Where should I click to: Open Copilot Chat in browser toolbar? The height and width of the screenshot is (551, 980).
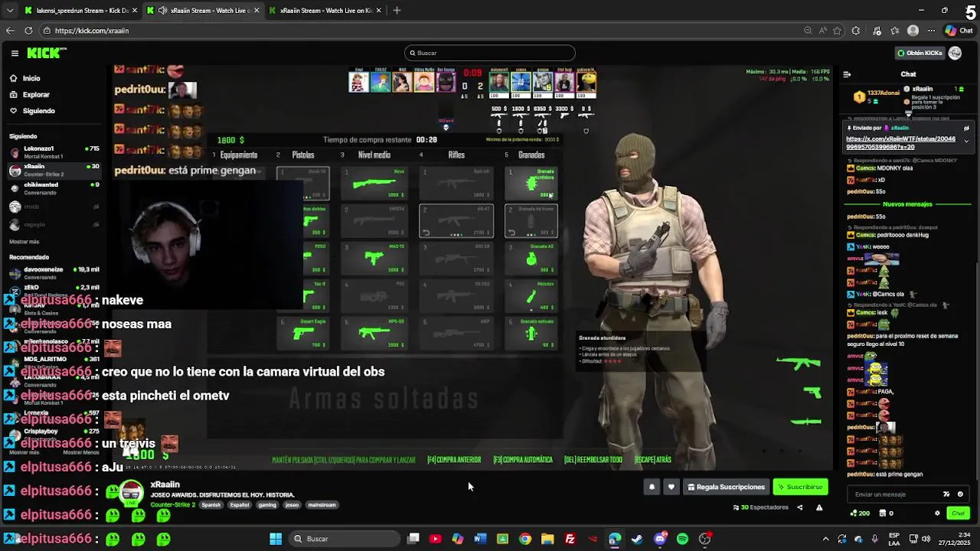[959, 31]
